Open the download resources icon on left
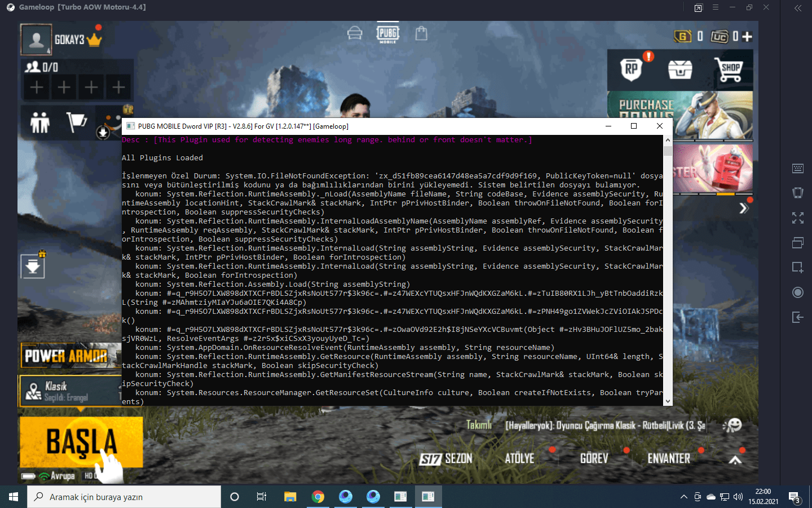Viewport: 812px width, 508px height. pyautogui.click(x=33, y=266)
